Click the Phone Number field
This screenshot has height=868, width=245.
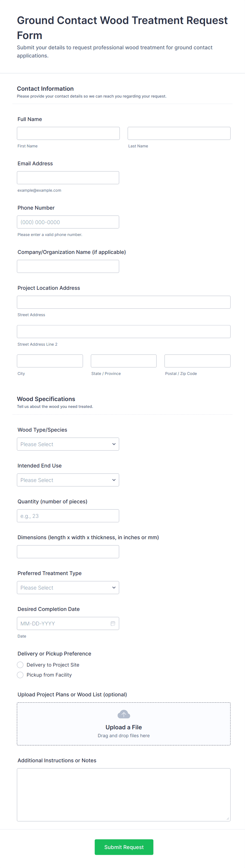pos(68,222)
